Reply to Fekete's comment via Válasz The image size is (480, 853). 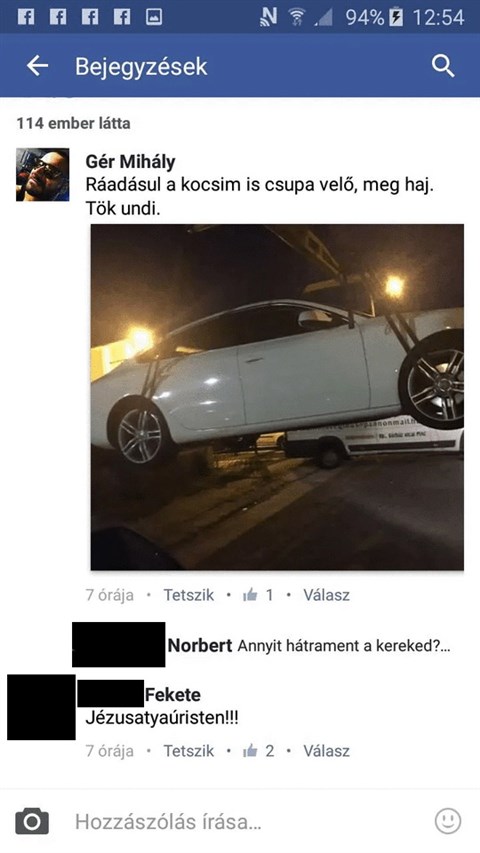tap(327, 751)
